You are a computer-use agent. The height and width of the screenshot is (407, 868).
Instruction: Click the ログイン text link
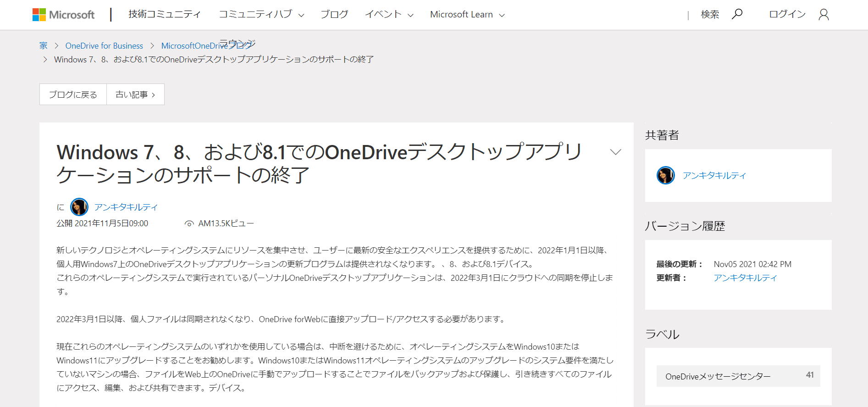787,15
